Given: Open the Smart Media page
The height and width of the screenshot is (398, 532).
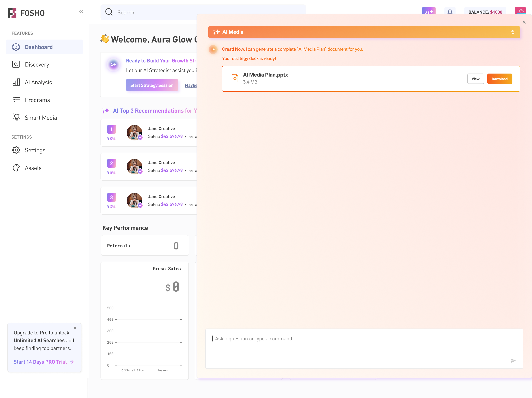Looking at the screenshot, I should coord(44,118).
